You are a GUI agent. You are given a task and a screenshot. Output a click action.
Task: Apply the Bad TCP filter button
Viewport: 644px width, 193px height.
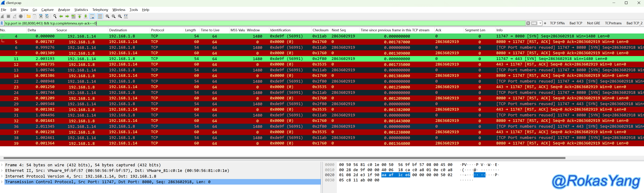pyautogui.click(x=576, y=23)
